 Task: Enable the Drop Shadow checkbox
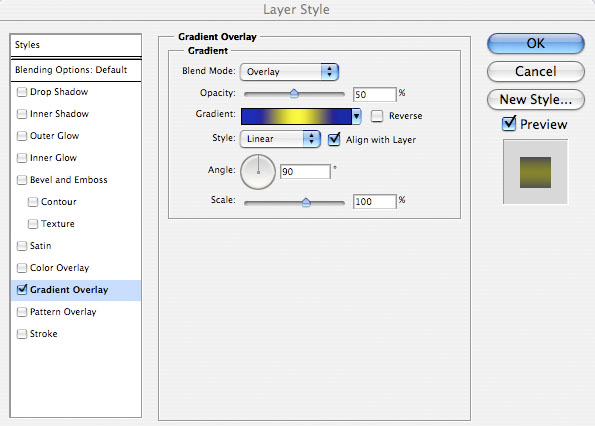coord(22,92)
